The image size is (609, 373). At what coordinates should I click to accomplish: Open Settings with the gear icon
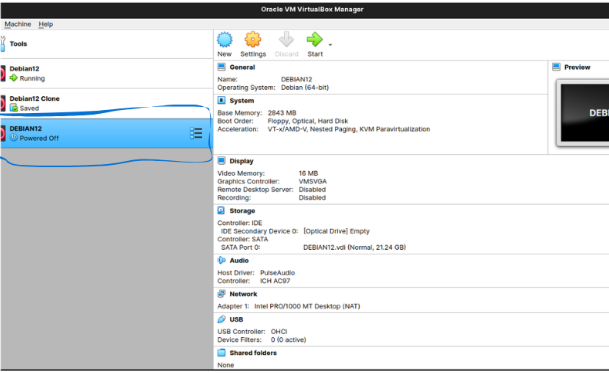click(x=253, y=40)
